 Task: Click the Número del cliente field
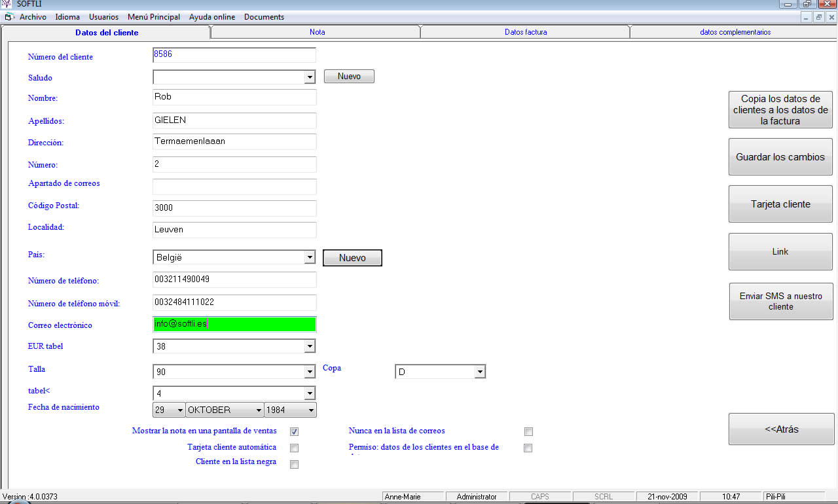pyautogui.click(x=234, y=55)
